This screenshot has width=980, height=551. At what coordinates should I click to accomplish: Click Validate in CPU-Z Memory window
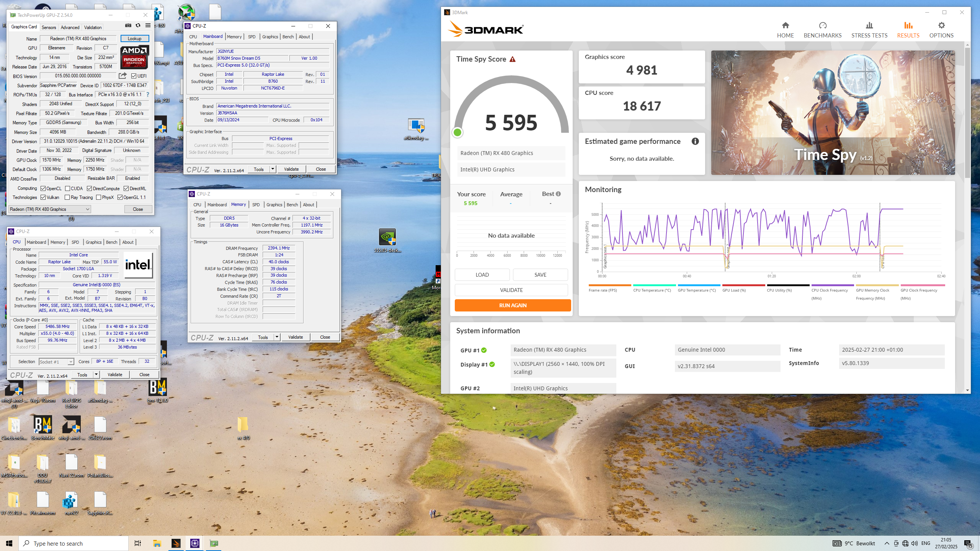pos(296,337)
